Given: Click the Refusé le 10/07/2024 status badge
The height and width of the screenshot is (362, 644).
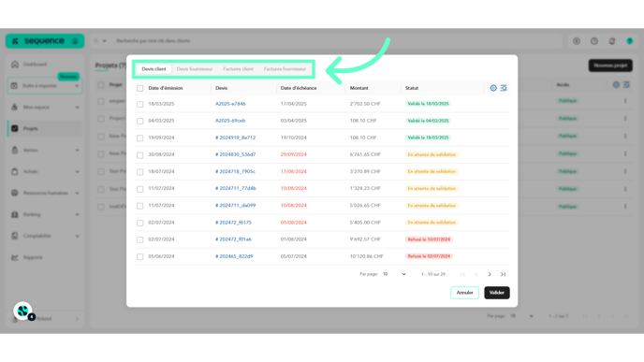Looking at the screenshot, I should [x=429, y=239].
